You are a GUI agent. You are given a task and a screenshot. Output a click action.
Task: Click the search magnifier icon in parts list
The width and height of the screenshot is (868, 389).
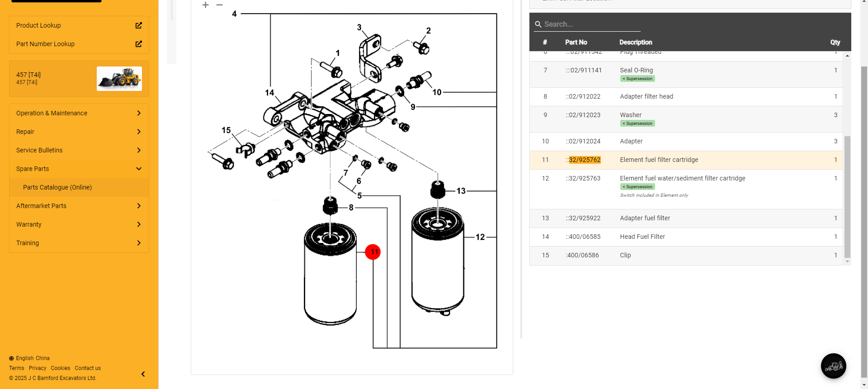pos(538,24)
